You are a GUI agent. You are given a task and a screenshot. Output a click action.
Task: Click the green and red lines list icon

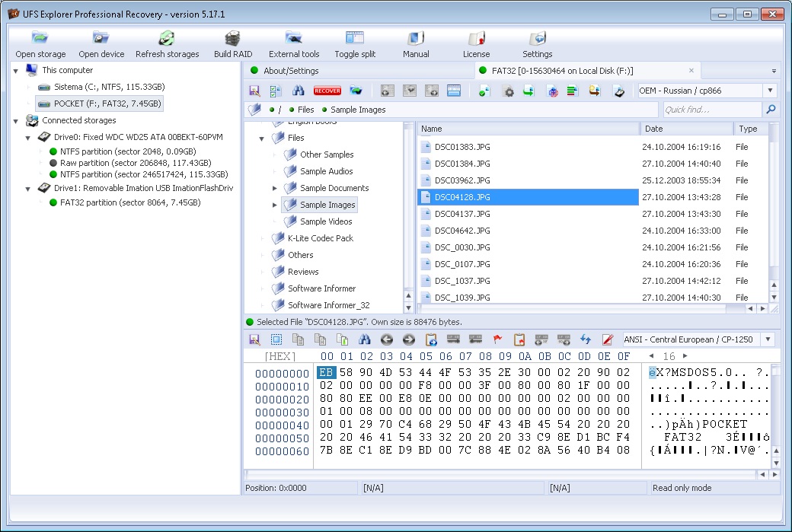[572, 91]
